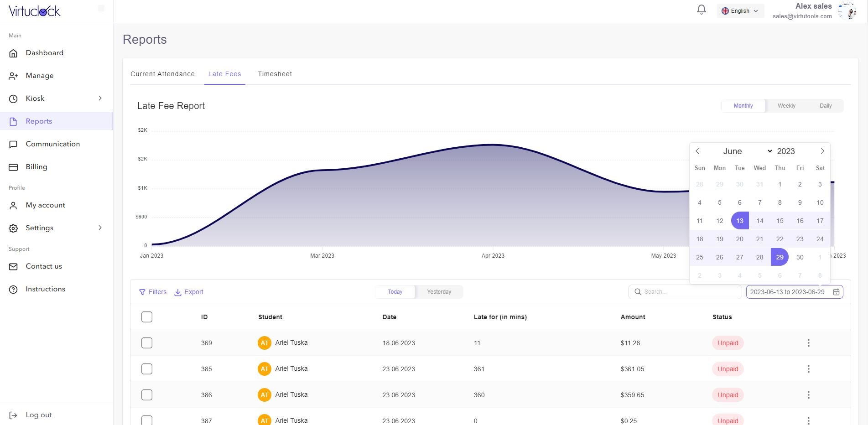Switch to the Timesheet tab

pyautogui.click(x=275, y=74)
